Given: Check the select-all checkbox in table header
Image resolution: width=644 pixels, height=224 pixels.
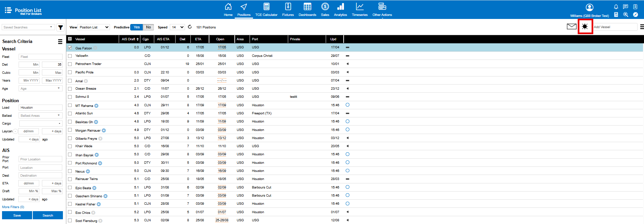Looking at the screenshot, I should click(x=70, y=39).
